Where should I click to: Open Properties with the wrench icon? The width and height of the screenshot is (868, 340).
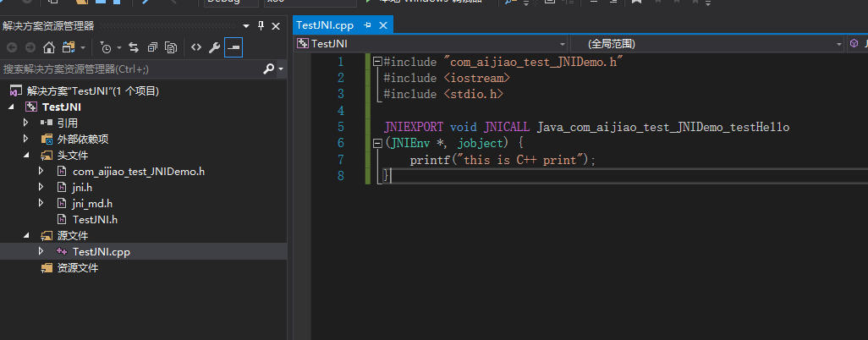click(214, 47)
